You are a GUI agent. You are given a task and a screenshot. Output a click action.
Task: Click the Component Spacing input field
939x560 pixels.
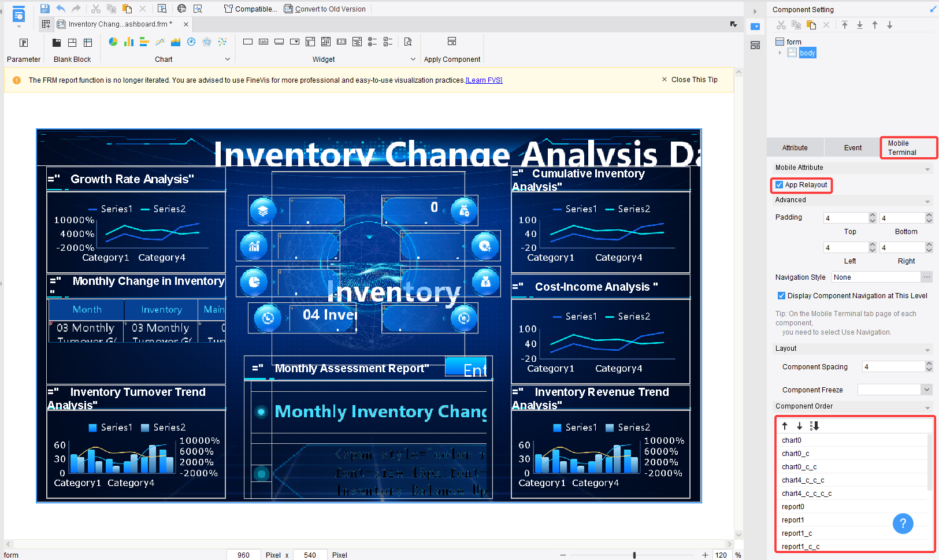click(893, 366)
